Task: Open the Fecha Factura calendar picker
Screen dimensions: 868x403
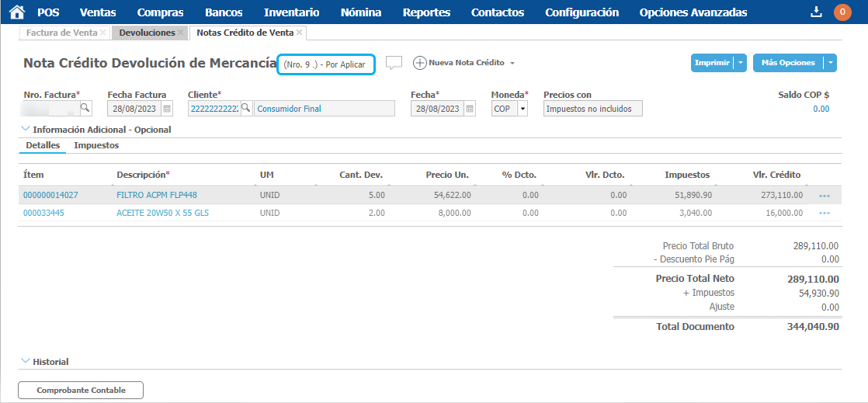Action: pyautogui.click(x=167, y=109)
